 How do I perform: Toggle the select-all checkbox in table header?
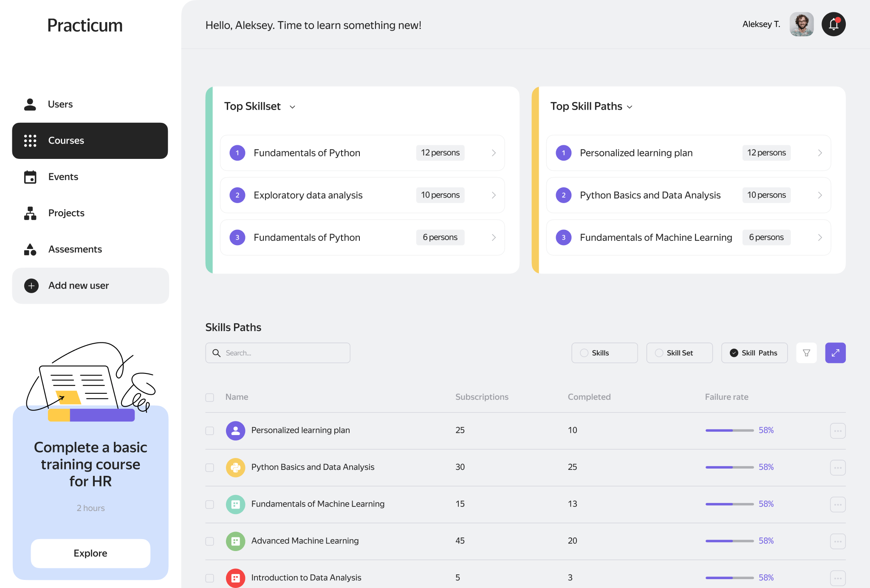[x=209, y=397]
